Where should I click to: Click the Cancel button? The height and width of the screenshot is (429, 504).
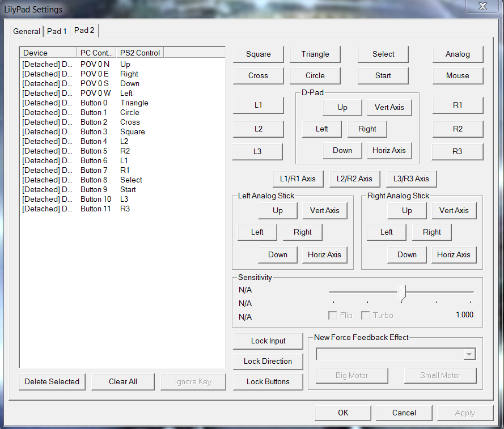[404, 413]
